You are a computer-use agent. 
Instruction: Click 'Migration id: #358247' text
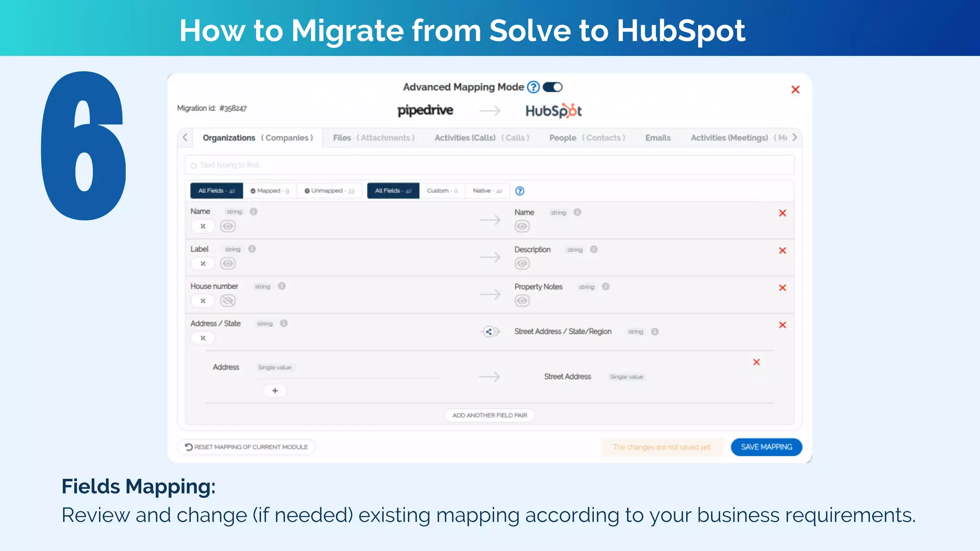pyautogui.click(x=212, y=108)
